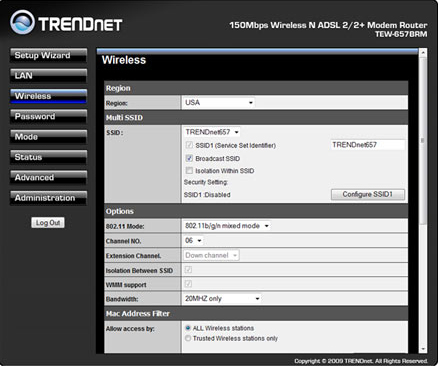
Task: Go to the Administration section
Action: click(48, 198)
